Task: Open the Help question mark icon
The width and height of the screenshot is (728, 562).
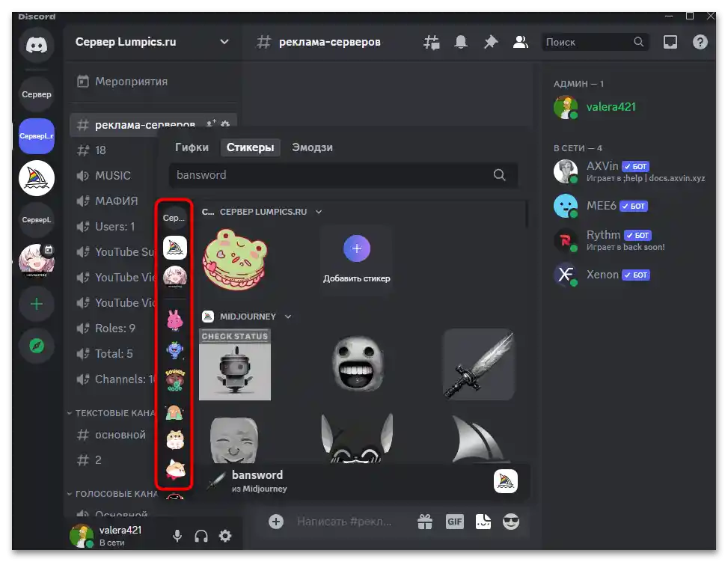Action: (700, 42)
